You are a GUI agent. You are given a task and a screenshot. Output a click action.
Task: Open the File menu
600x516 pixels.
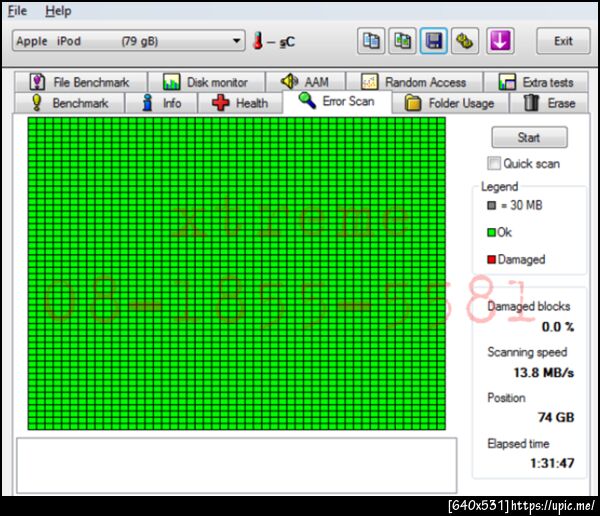[17, 11]
